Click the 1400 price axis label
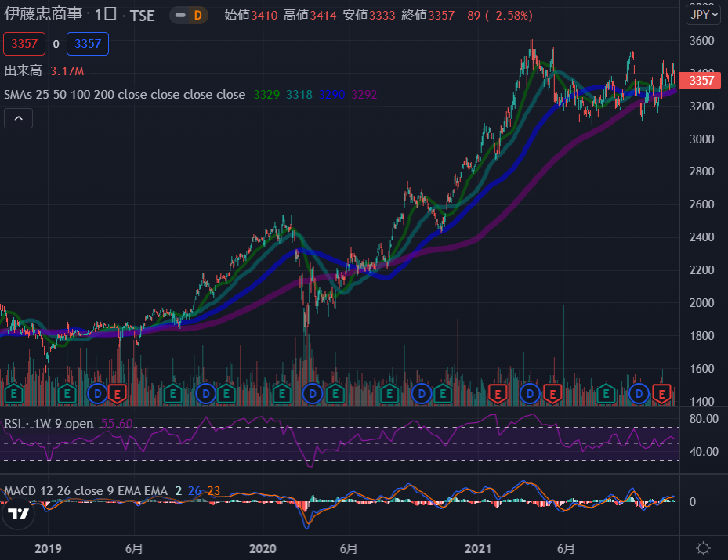 point(701,401)
